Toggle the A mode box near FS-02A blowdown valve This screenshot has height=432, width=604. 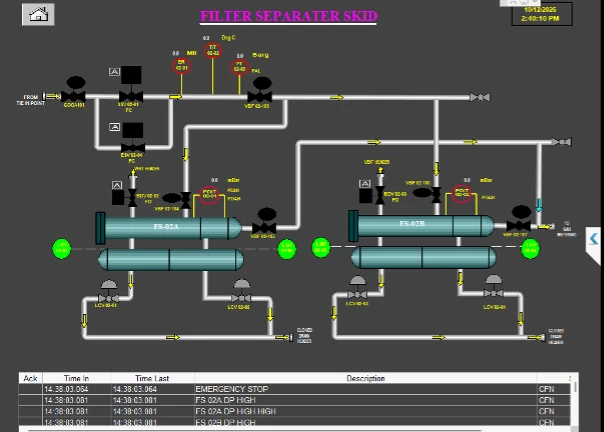coord(117,185)
